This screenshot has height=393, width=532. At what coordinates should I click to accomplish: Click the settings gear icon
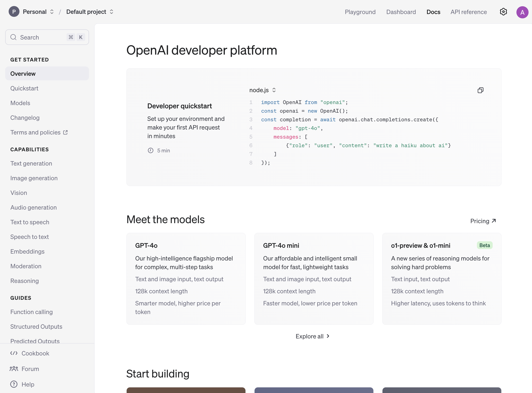coord(503,12)
